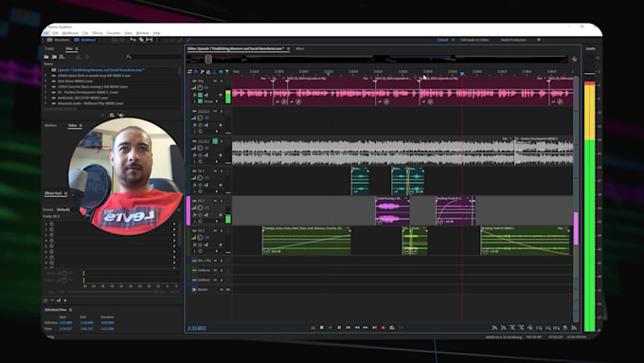Click the Open File folder icon in Files panel

coord(46,57)
